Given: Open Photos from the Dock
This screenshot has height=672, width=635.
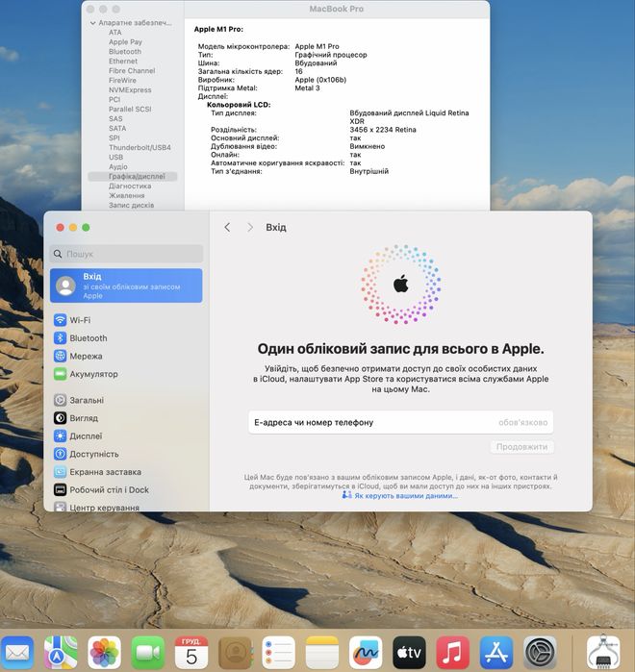Looking at the screenshot, I should pos(104,652).
